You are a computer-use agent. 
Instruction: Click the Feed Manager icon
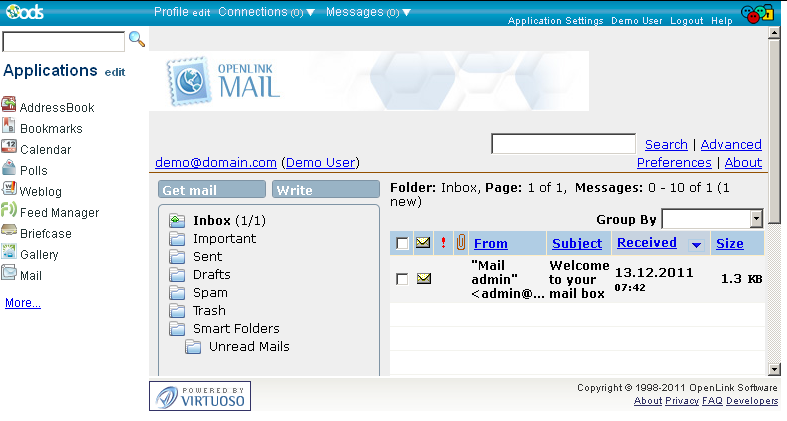point(9,212)
